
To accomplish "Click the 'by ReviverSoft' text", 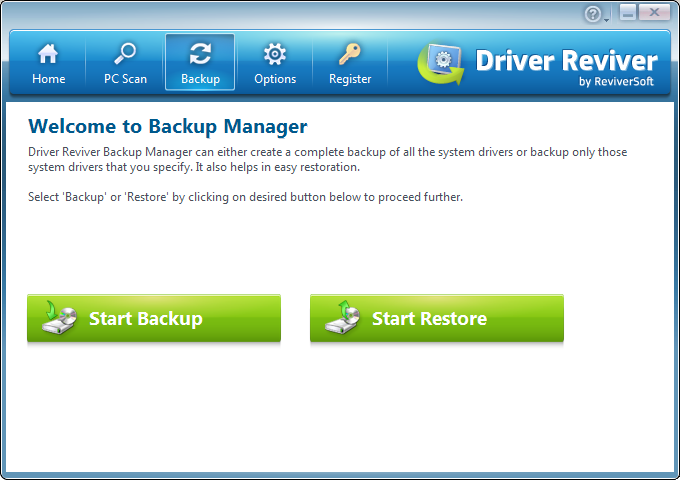I will pyautogui.click(x=616, y=82).
